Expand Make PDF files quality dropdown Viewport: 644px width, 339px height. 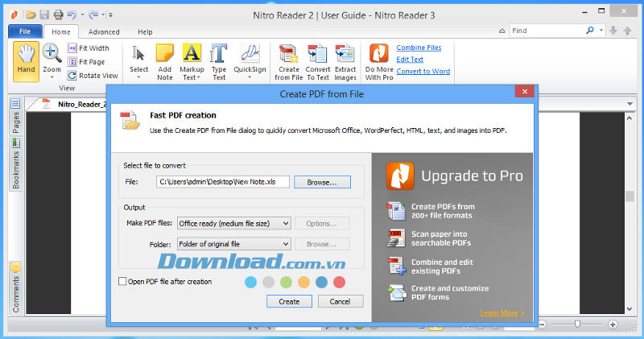pyautogui.click(x=286, y=224)
